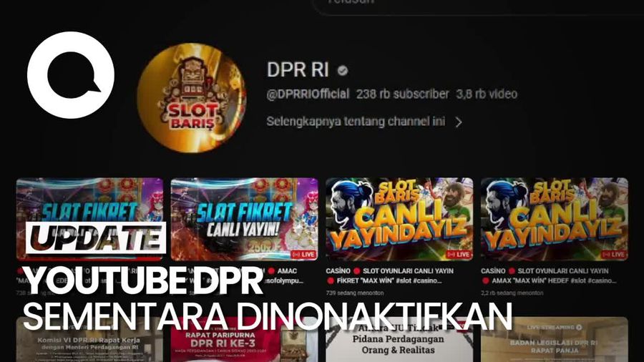Click the 2,2 rb sedang menonton viewer count

512,293
